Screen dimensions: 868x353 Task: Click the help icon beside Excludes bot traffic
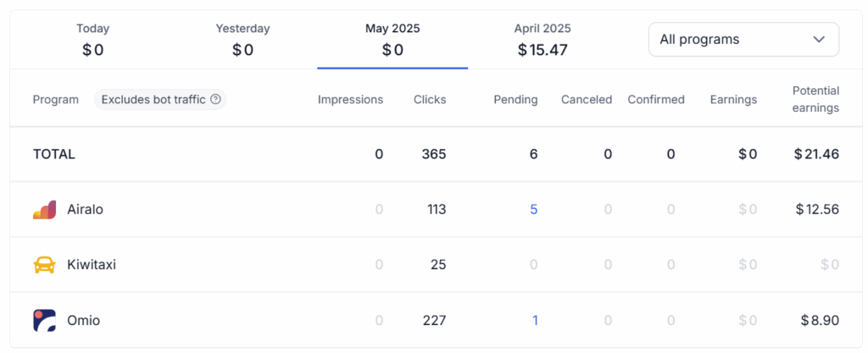coord(216,100)
